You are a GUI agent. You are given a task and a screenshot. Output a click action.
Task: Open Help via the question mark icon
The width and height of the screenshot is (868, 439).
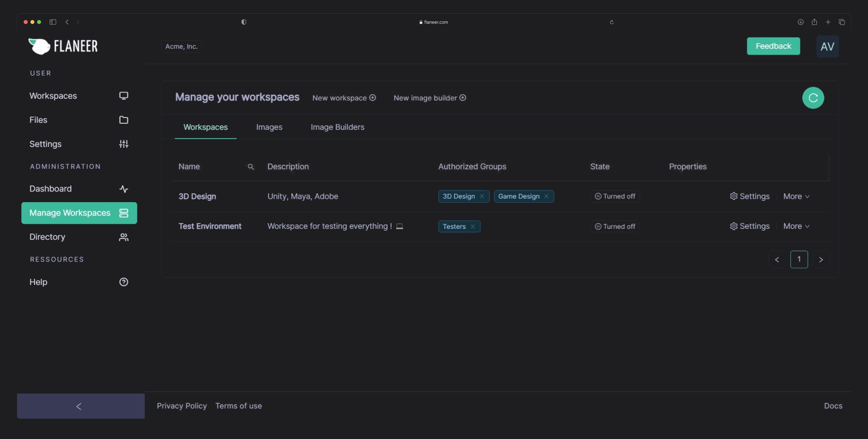pyautogui.click(x=124, y=282)
